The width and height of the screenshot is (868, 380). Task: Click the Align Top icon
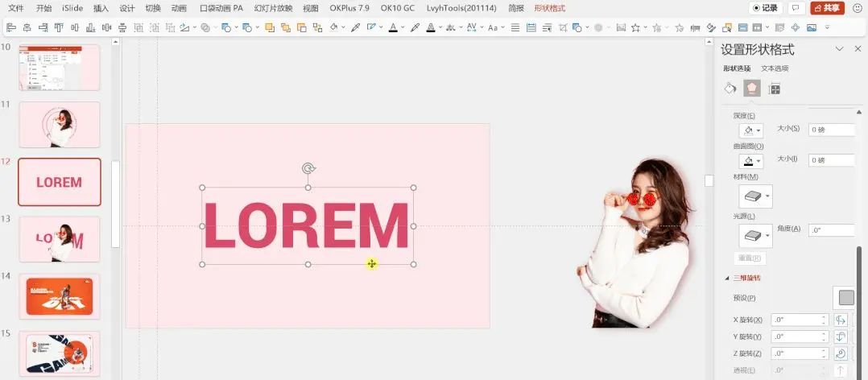59,27
